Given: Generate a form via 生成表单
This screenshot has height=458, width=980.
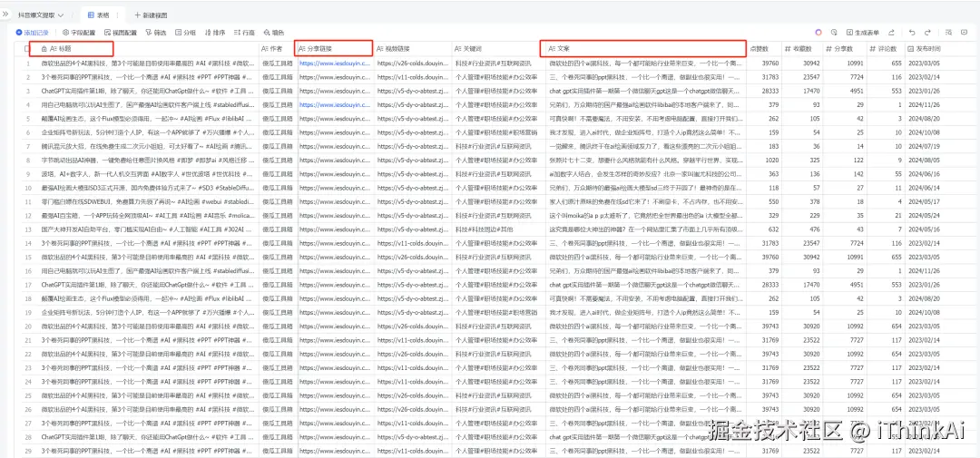Looking at the screenshot, I should pos(863,33).
